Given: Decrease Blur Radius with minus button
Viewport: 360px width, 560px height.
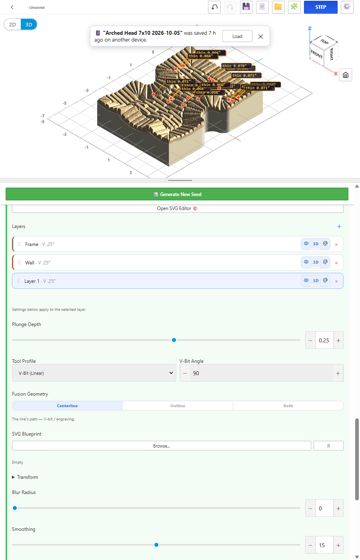Looking at the screenshot, I should 310,508.
